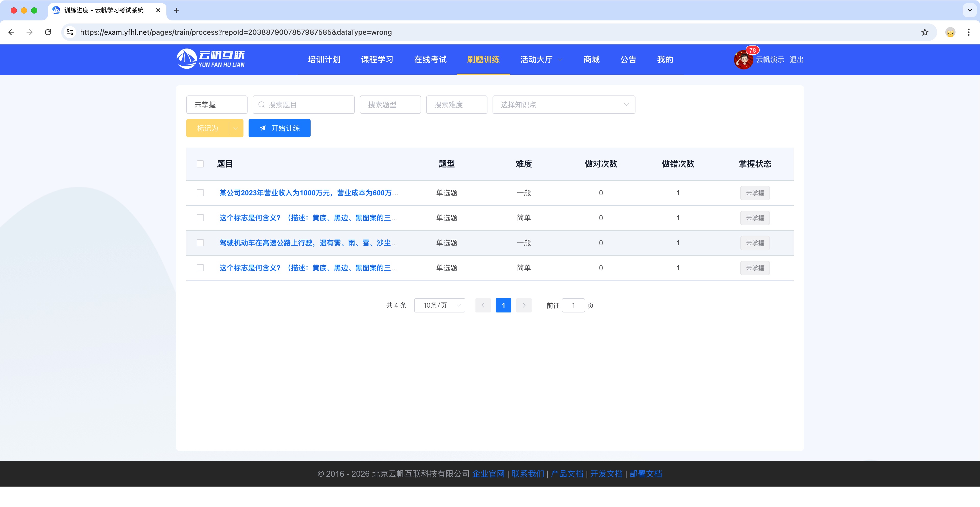Viewport: 980px width, 507px height.
Task: Reload the page in the browser
Action: [48, 32]
